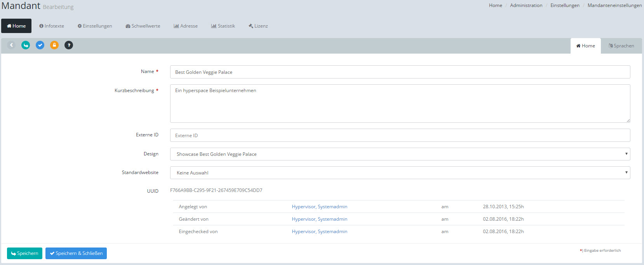Open the Infotexte tab
Screen dimensions: 644x265
pyautogui.click(x=52, y=26)
